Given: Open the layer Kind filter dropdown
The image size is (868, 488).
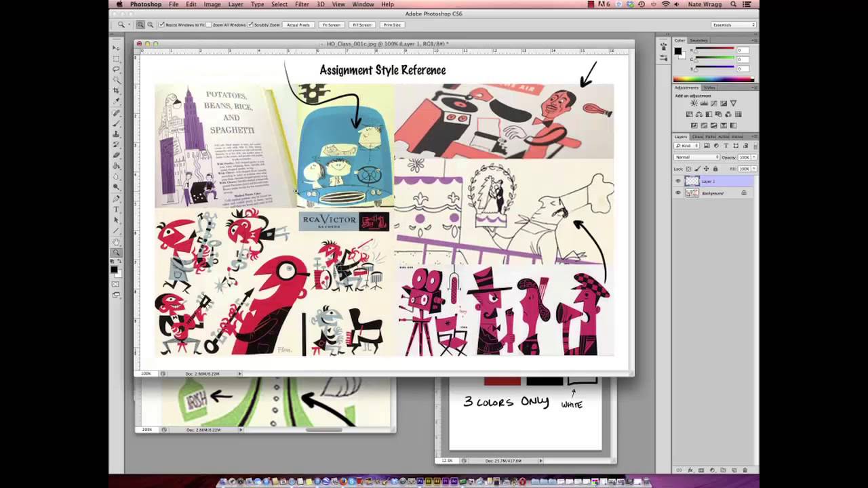Looking at the screenshot, I should click(x=686, y=146).
